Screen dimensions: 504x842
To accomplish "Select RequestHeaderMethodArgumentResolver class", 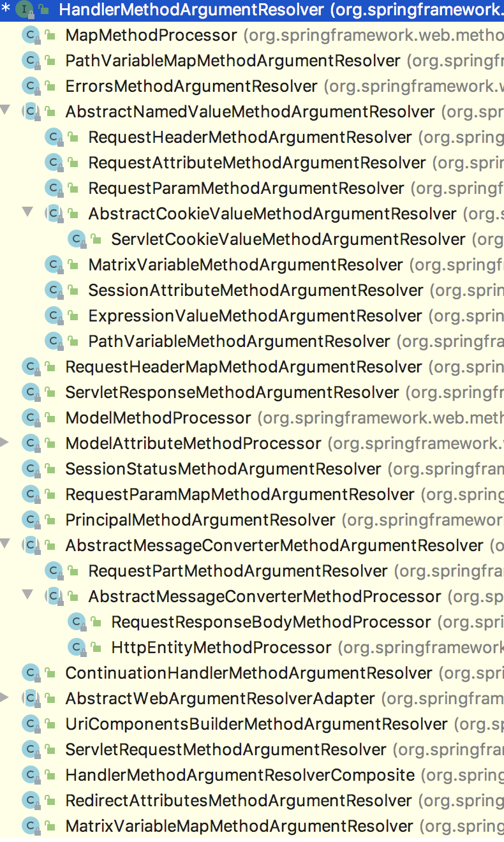I will coord(250,137).
